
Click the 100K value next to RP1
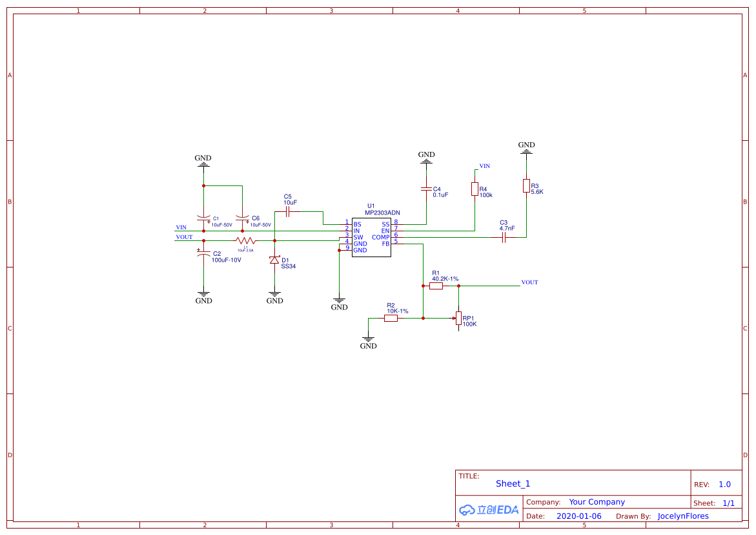click(469, 324)
